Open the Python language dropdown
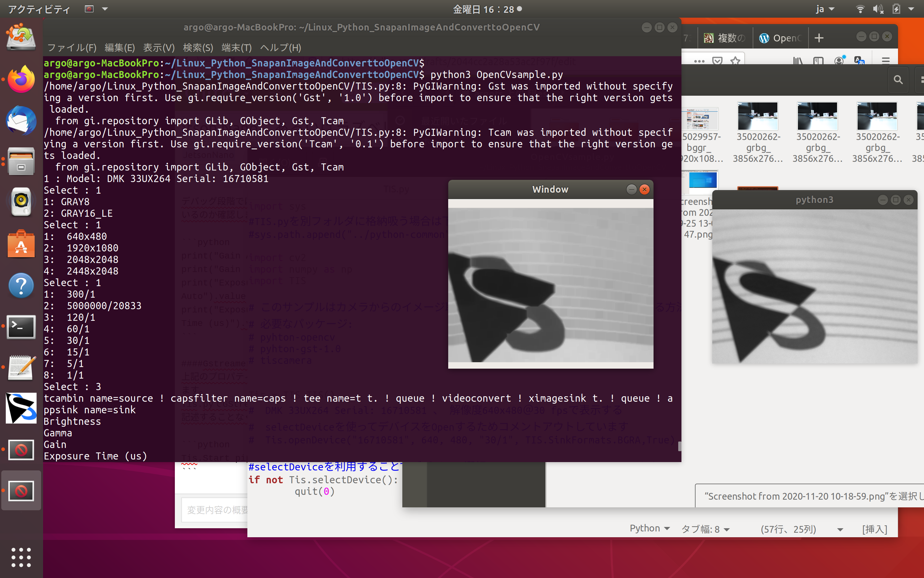Viewport: 924px width, 578px height. pyautogui.click(x=650, y=528)
